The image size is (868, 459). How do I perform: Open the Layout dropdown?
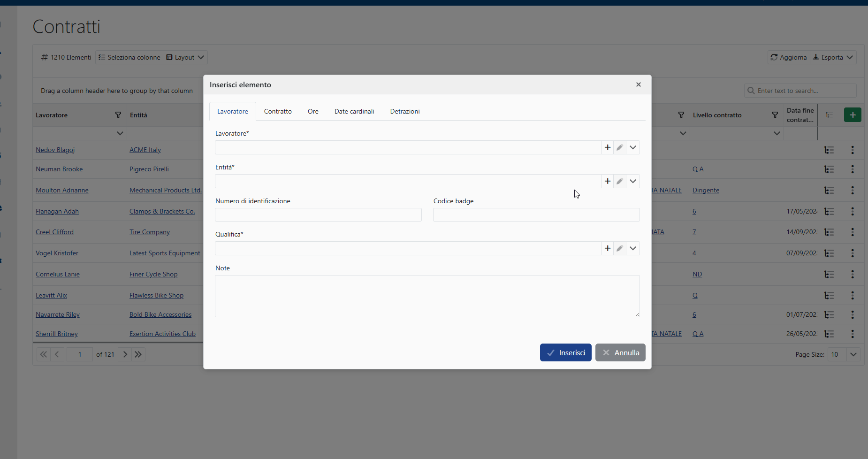[x=201, y=57]
